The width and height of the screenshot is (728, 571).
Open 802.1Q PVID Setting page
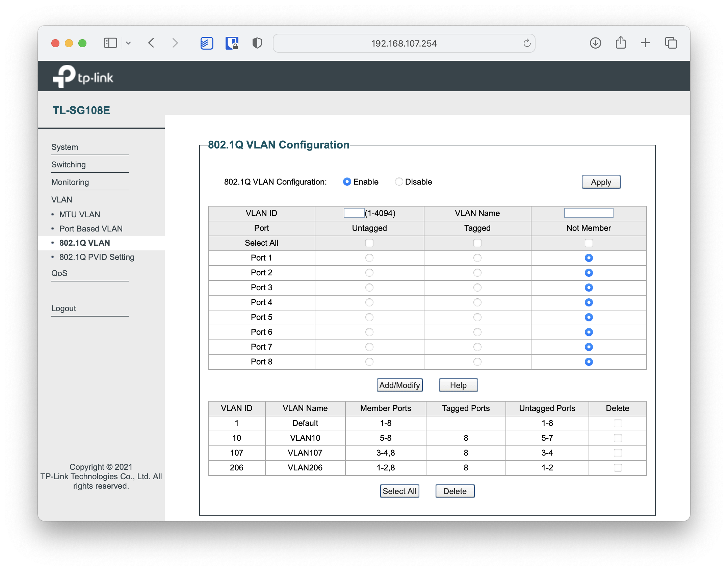(97, 257)
